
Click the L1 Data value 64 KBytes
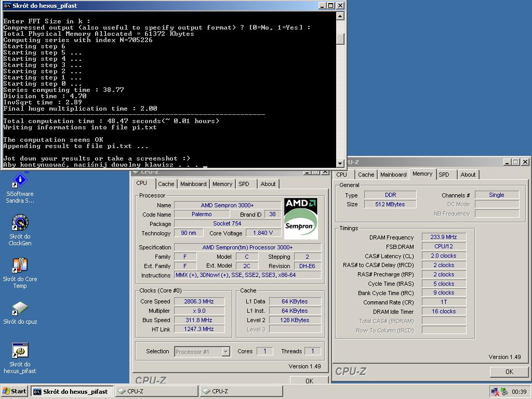[295, 301]
